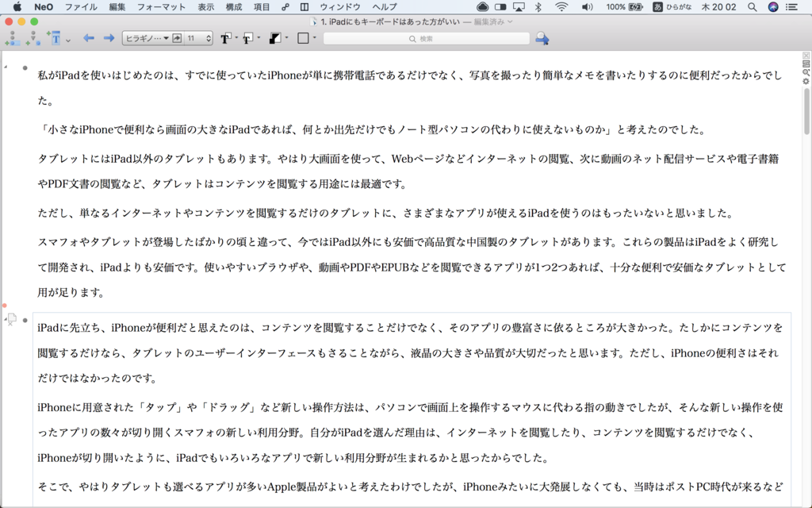Click the 100% battery indicator

625,6
